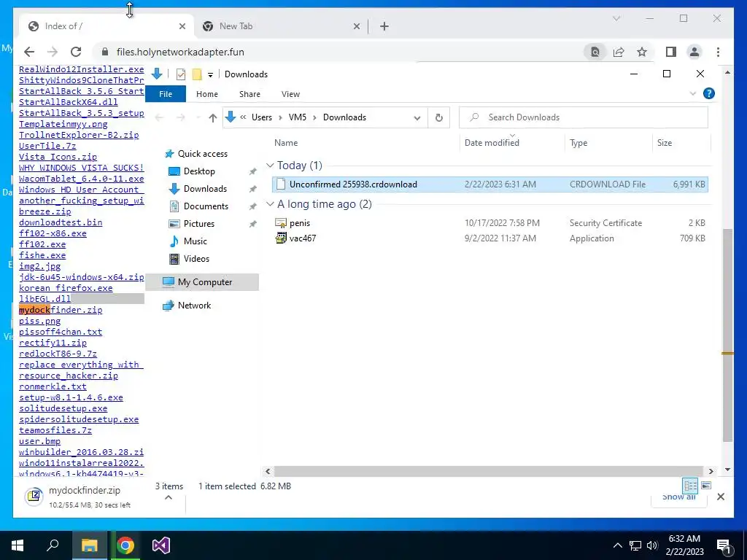Image resolution: width=747 pixels, height=560 pixels.
Task: Open Chrome three-dot menu
Action: (718, 52)
